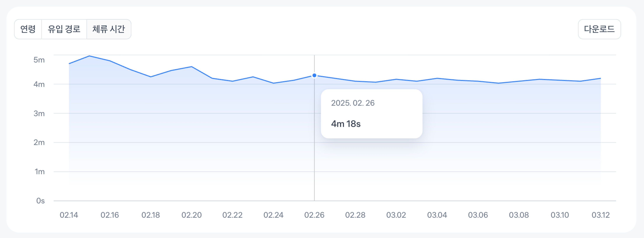644x238 pixels.
Task: Select the 02.18 date label on axis
Action: (x=151, y=215)
